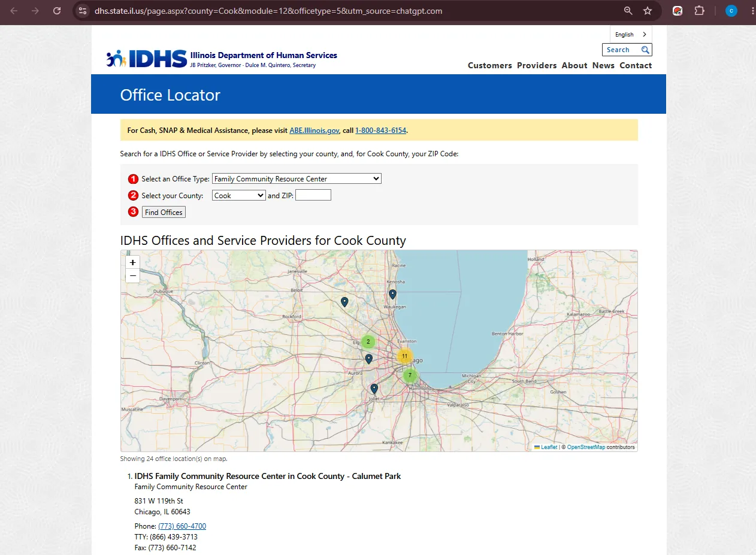Open the About menu
756x555 pixels.
[574, 65]
